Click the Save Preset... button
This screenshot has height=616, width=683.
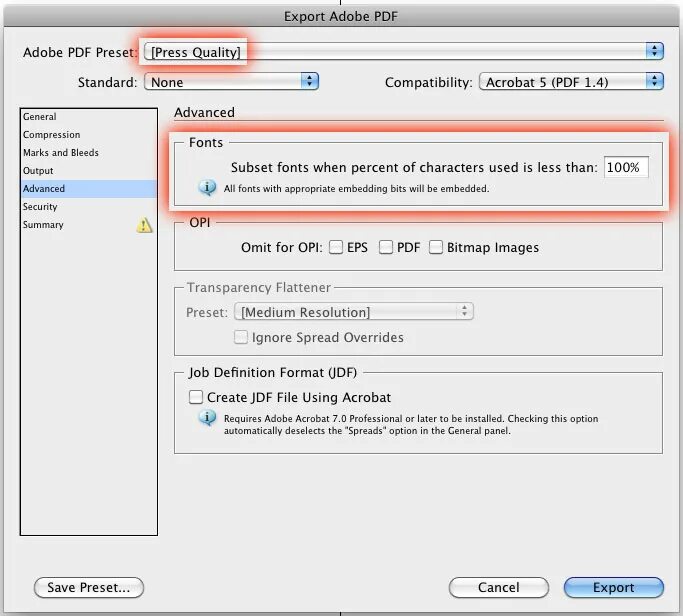pos(89,587)
